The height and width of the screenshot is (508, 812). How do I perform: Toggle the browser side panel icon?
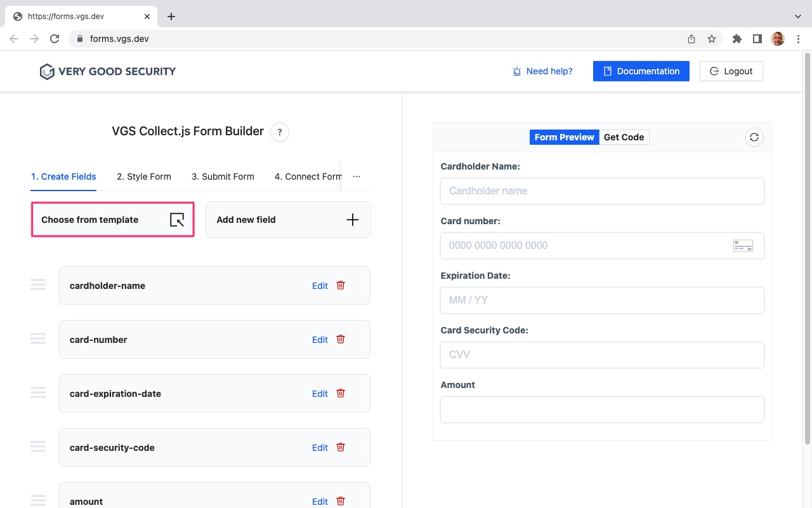tap(757, 39)
